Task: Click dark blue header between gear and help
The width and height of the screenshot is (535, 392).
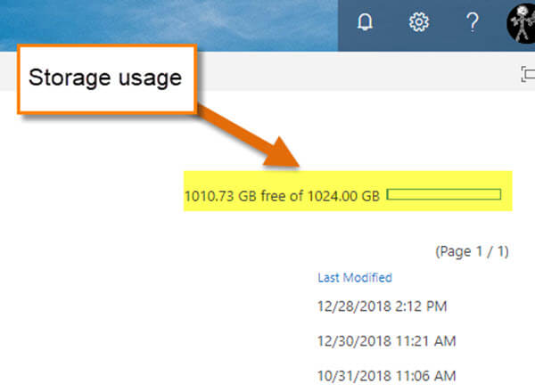Action: click(x=447, y=22)
